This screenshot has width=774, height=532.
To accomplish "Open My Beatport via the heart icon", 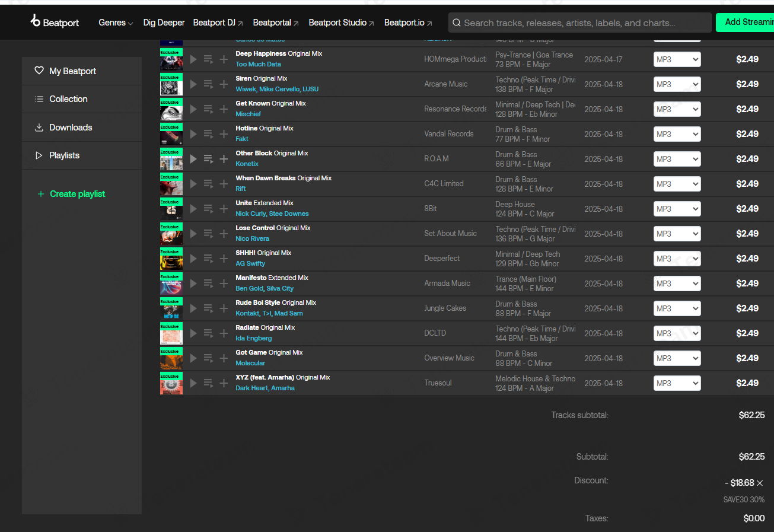I will (x=39, y=71).
